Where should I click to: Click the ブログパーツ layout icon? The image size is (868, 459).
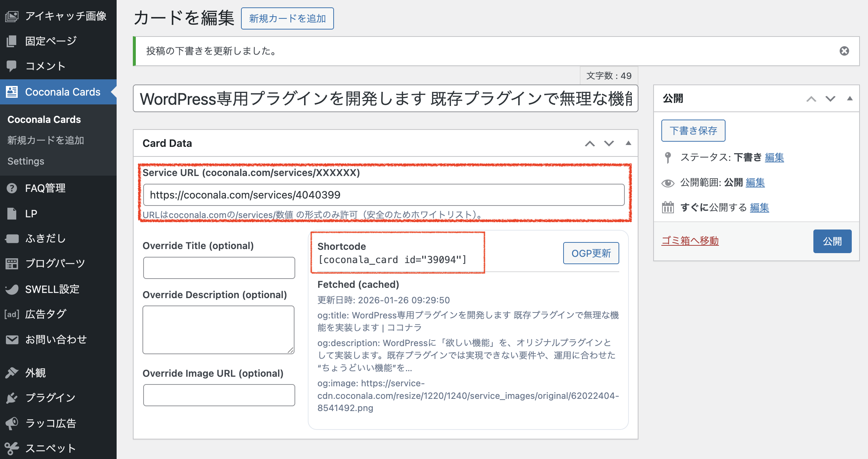coord(12,263)
